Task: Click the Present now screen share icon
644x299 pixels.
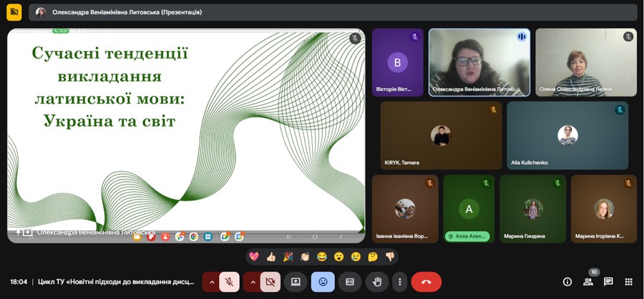Action: click(296, 282)
